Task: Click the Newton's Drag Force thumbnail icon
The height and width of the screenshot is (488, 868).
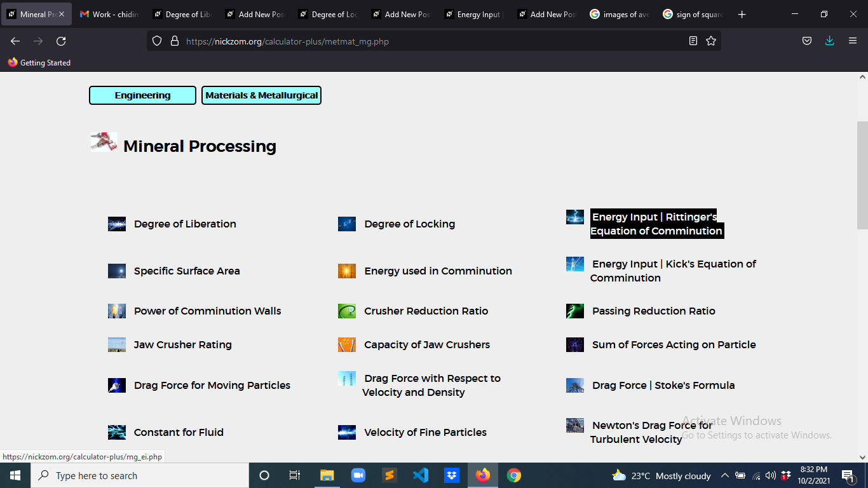Action: (x=575, y=425)
